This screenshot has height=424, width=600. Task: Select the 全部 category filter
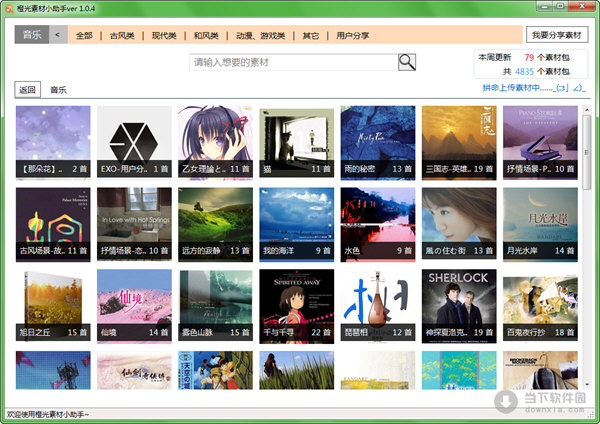click(x=83, y=36)
